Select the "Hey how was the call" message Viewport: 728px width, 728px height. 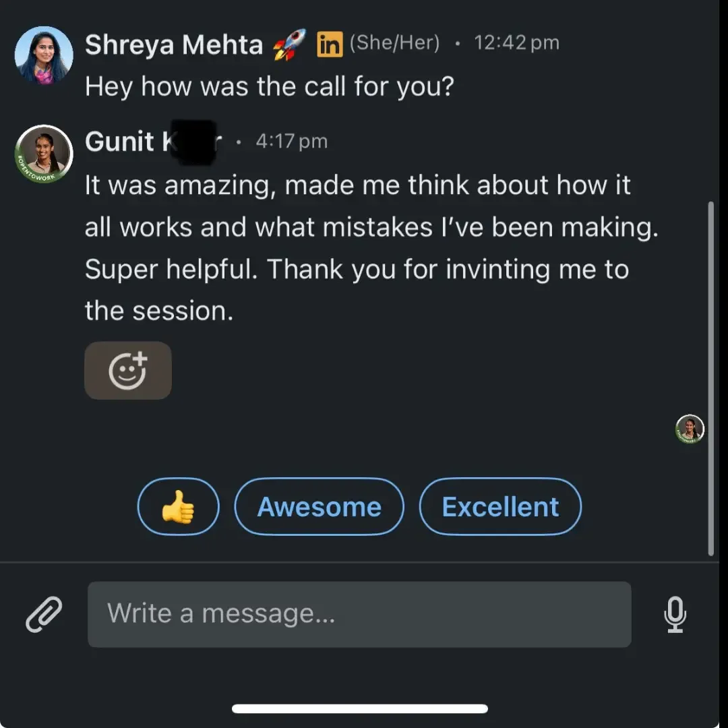click(269, 86)
